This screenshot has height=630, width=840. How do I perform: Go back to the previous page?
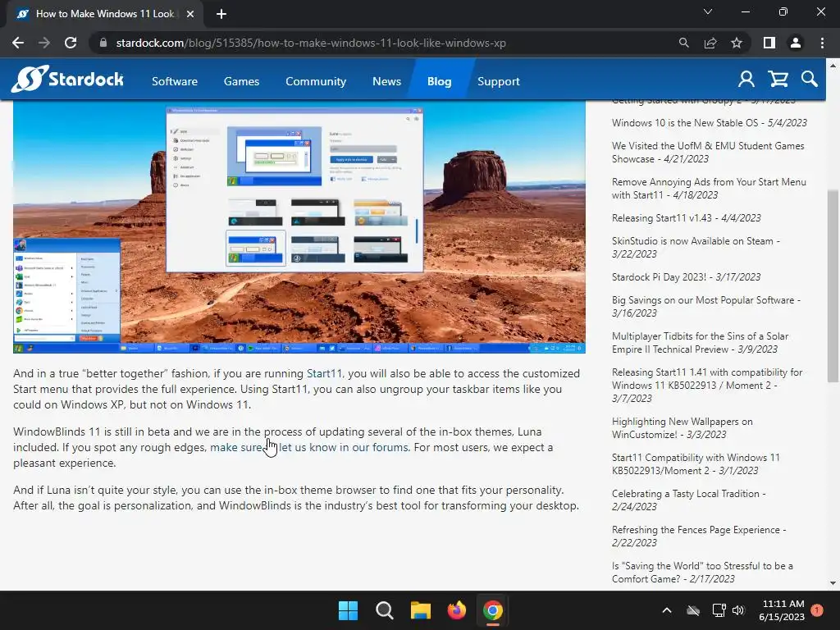[18, 43]
